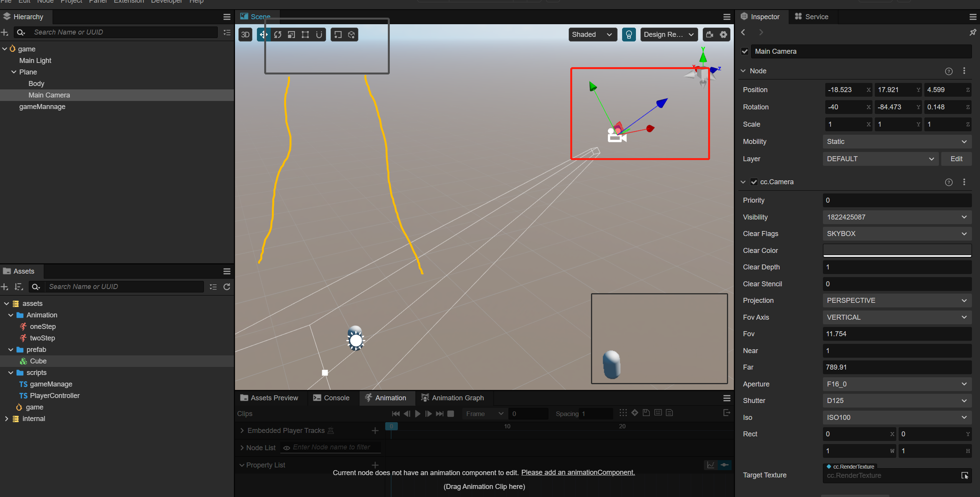The width and height of the screenshot is (980, 497).
Task: Refresh the Assets panel
Action: pyautogui.click(x=227, y=287)
